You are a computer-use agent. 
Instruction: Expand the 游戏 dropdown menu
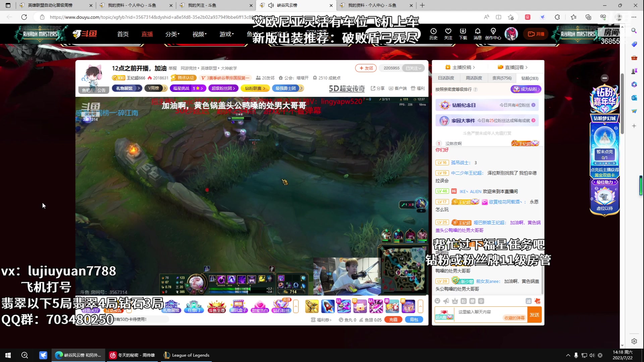pos(227,34)
